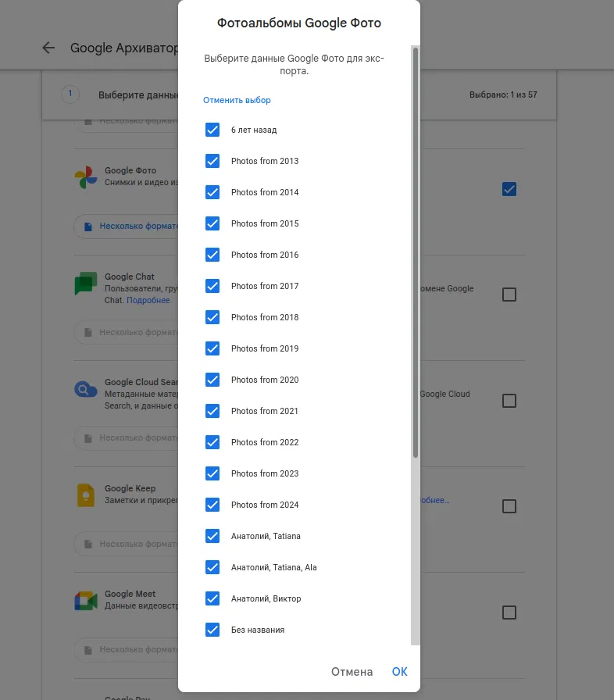Uncheck the Google Фото export checkbox
This screenshot has width=614, height=700.
click(x=509, y=189)
